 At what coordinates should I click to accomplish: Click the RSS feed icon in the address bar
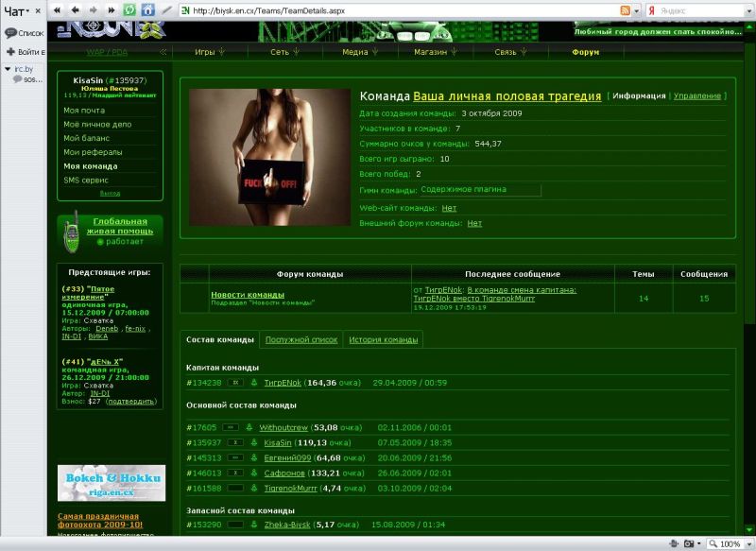tap(625, 10)
